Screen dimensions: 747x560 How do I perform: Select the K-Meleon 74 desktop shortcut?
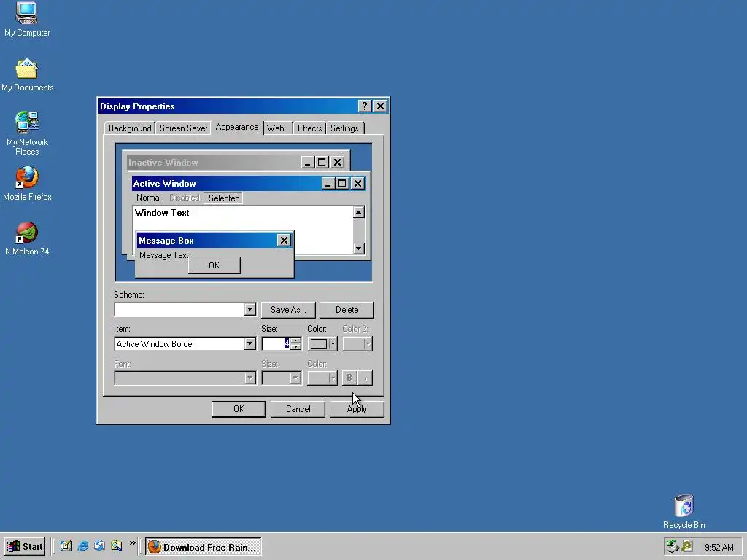click(27, 238)
